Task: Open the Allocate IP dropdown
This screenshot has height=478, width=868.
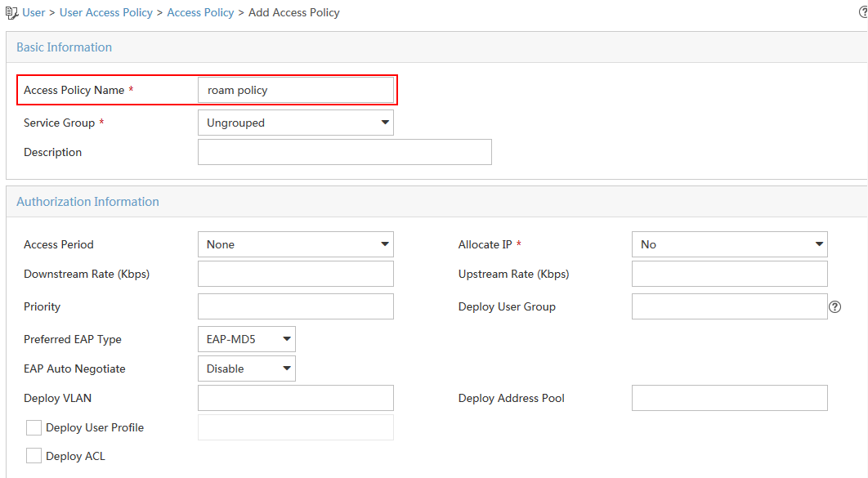Action: tap(730, 244)
